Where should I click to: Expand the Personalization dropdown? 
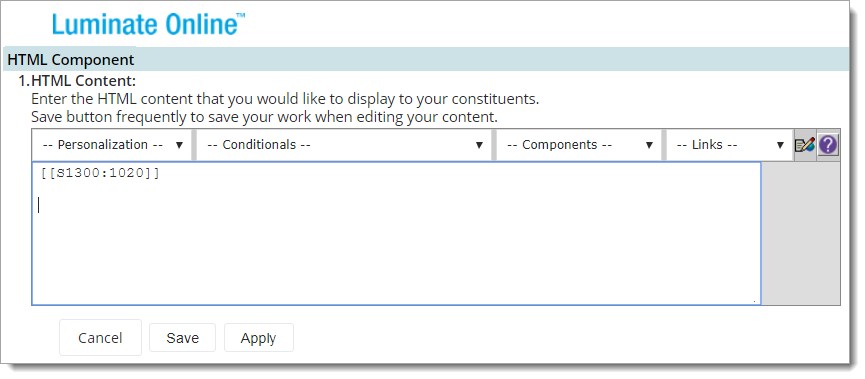pyautogui.click(x=113, y=145)
